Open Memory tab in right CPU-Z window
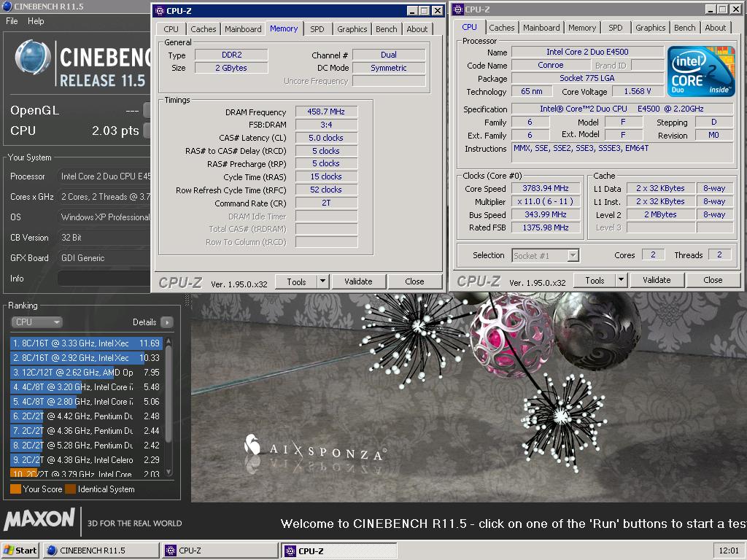The width and height of the screenshot is (747, 560). point(582,28)
